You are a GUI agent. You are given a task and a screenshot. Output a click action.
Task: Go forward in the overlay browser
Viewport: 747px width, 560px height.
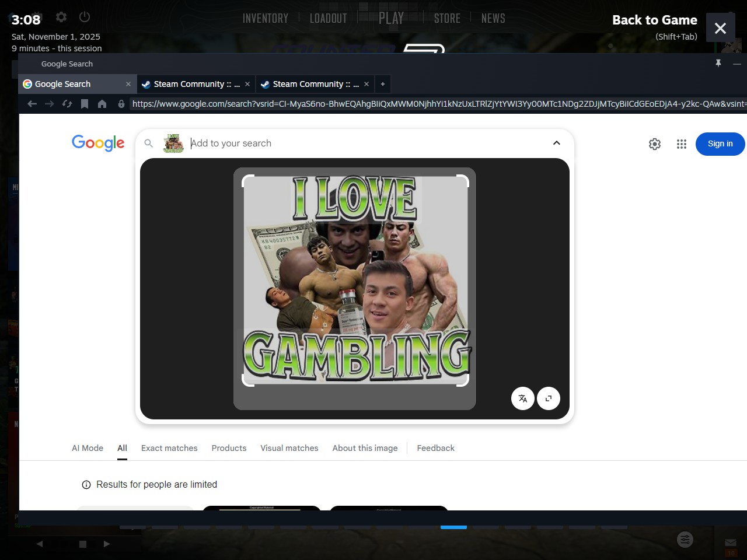50,104
